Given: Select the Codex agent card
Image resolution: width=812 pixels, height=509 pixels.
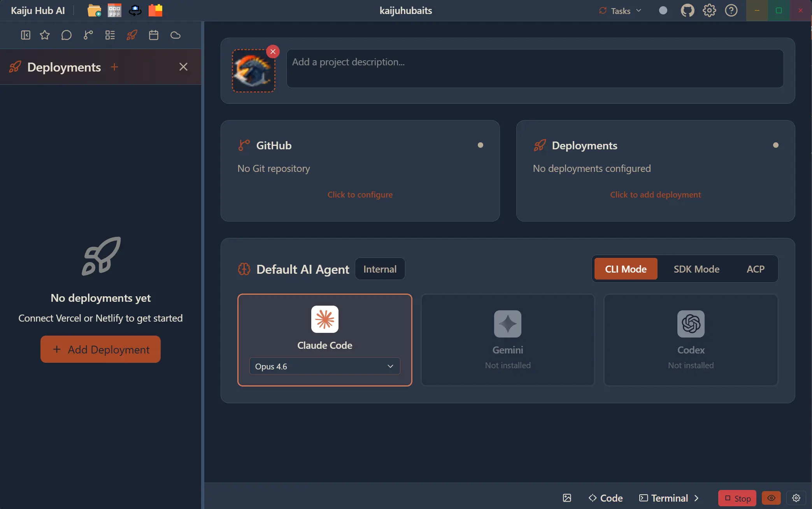Looking at the screenshot, I should [x=691, y=340].
